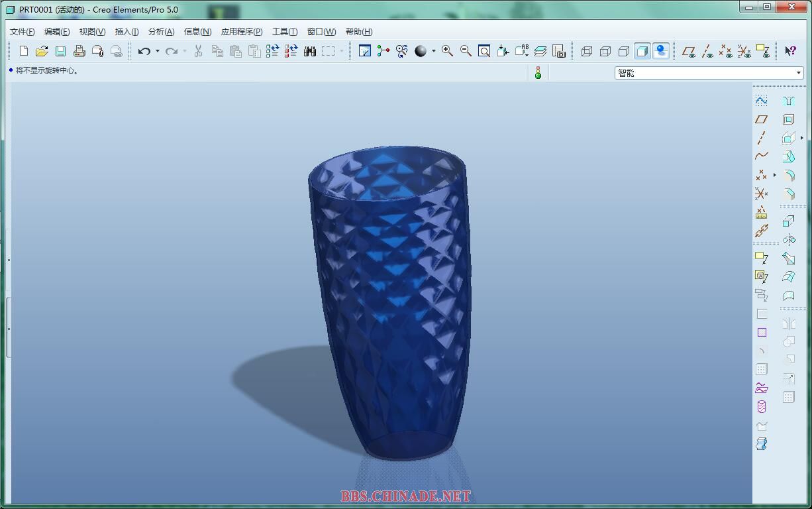Screen dimensions: 812x509
Task: Expand the Undo history arrow
Action: coord(157,51)
